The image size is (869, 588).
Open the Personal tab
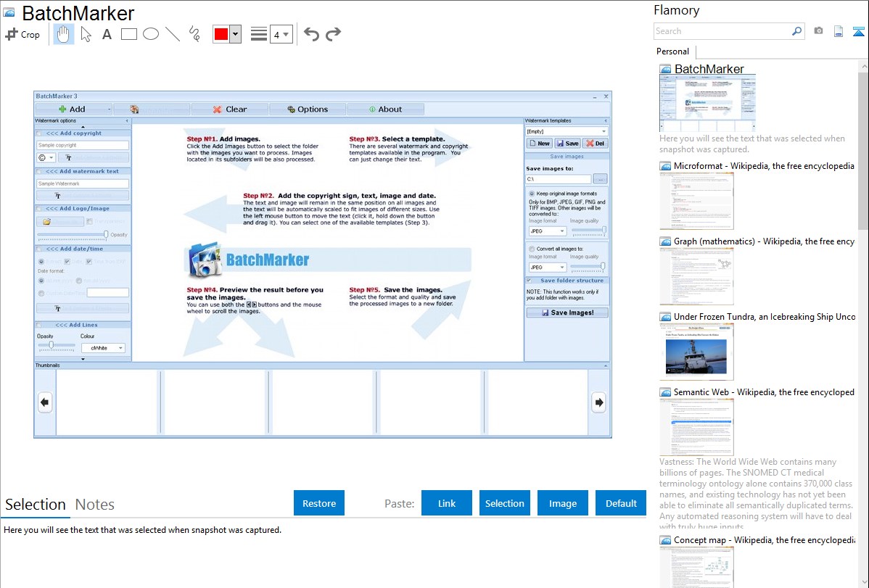[x=673, y=51]
